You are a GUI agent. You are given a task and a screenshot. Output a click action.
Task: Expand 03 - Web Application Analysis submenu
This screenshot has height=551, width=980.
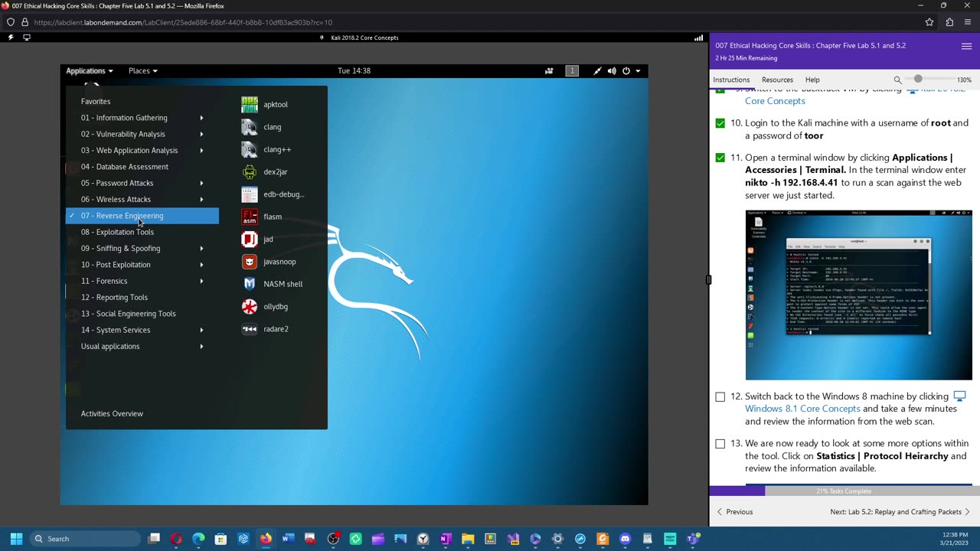click(142, 151)
